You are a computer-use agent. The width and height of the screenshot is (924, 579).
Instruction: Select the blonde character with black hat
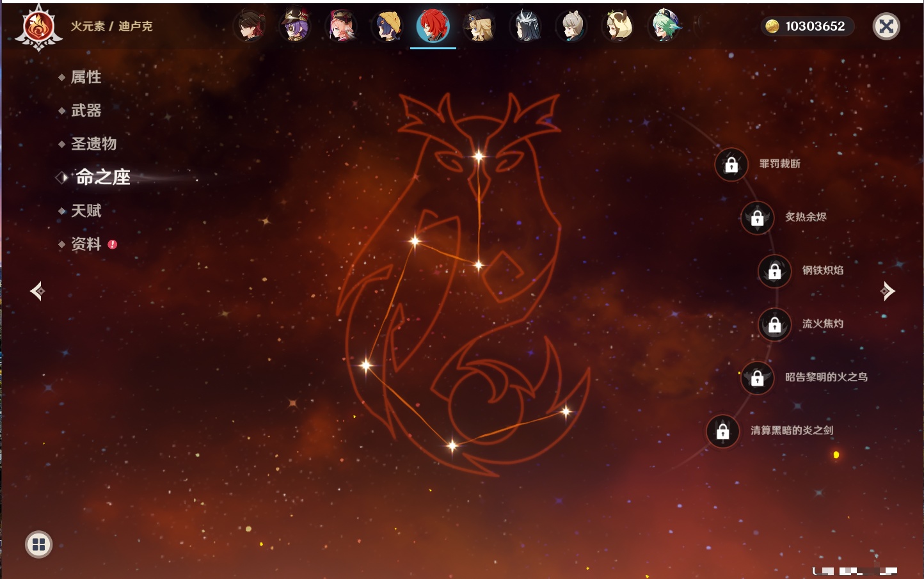[479, 26]
